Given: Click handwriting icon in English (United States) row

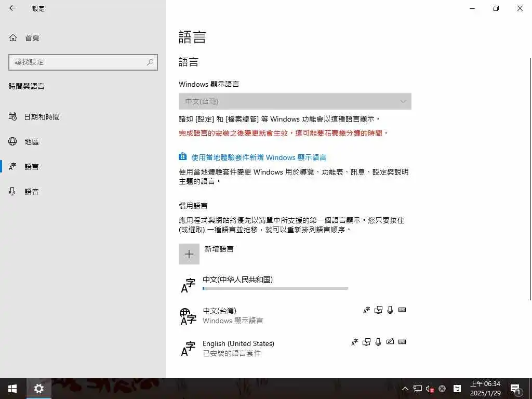Looking at the screenshot, I should (390, 341).
